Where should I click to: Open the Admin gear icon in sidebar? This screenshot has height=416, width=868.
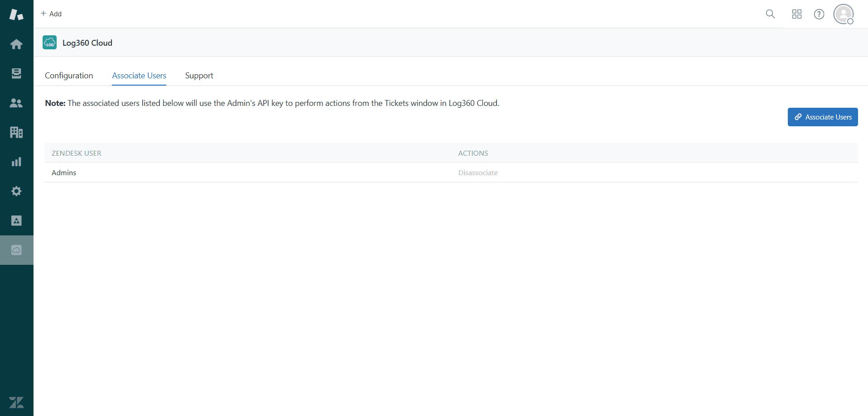[16, 191]
